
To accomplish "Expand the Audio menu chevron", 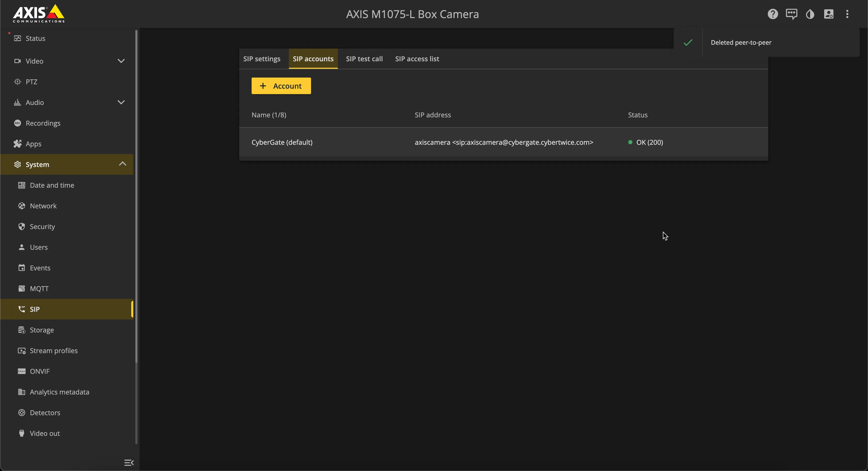I will click(121, 102).
